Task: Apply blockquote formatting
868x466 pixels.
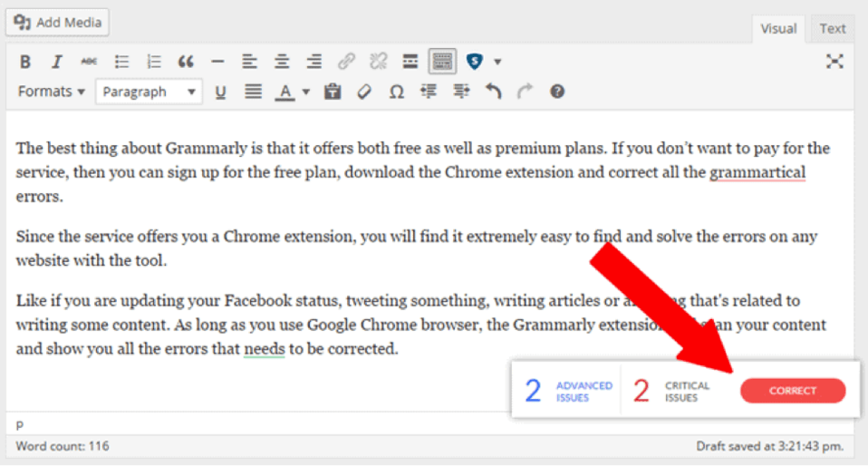Action: pyautogui.click(x=186, y=62)
